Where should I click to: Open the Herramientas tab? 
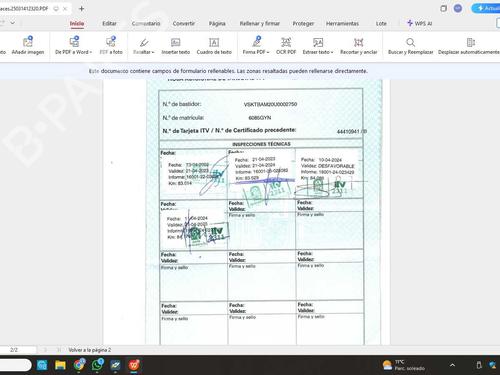coord(342,23)
